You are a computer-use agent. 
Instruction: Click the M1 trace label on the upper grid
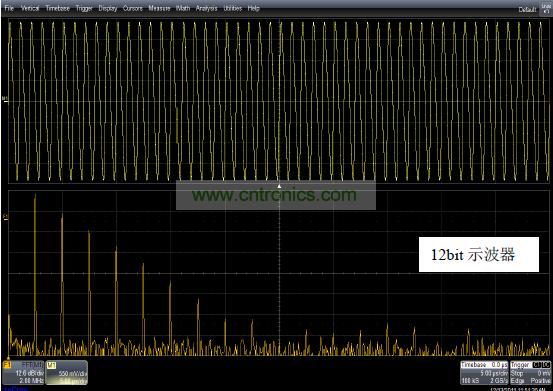[5, 99]
